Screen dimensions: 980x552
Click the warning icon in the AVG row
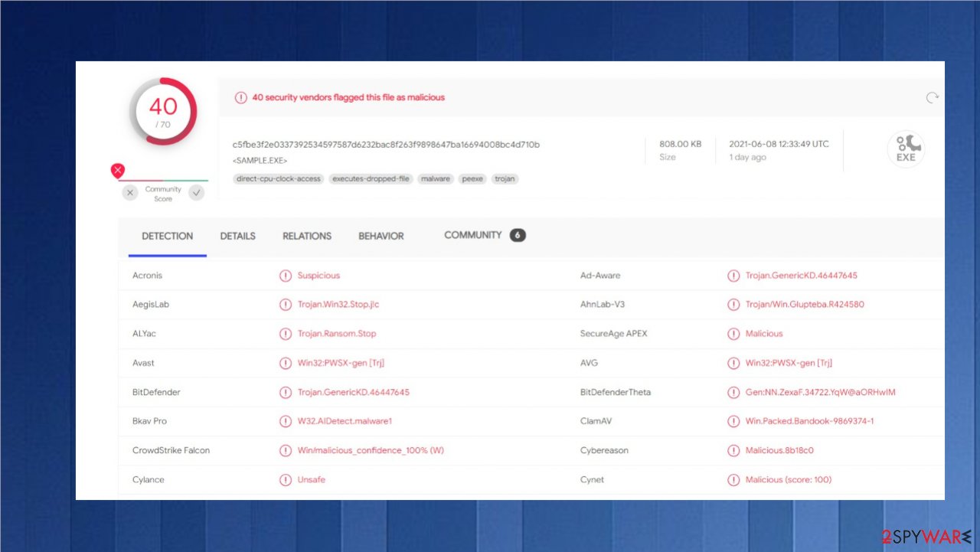pyautogui.click(x=733, y=363)
